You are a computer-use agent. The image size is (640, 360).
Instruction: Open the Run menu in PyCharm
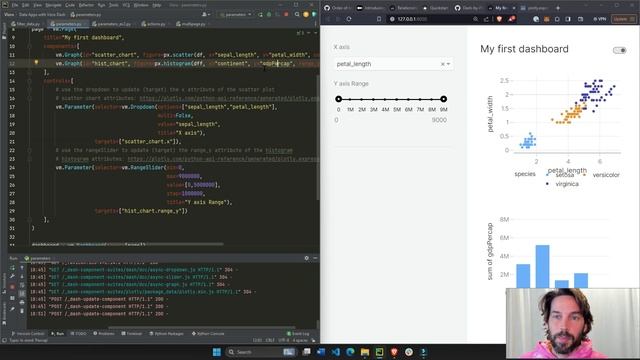pos(102,5)
